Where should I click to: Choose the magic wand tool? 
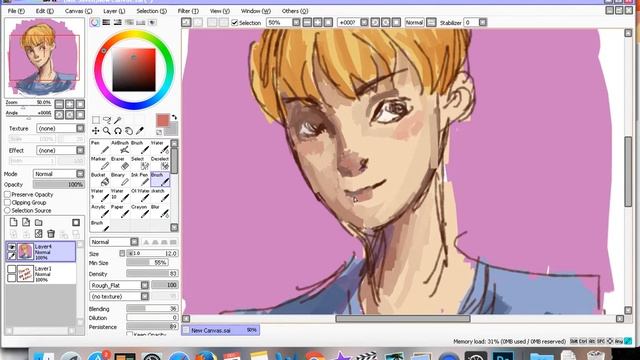pyautogui.click(x=118, y=120)
